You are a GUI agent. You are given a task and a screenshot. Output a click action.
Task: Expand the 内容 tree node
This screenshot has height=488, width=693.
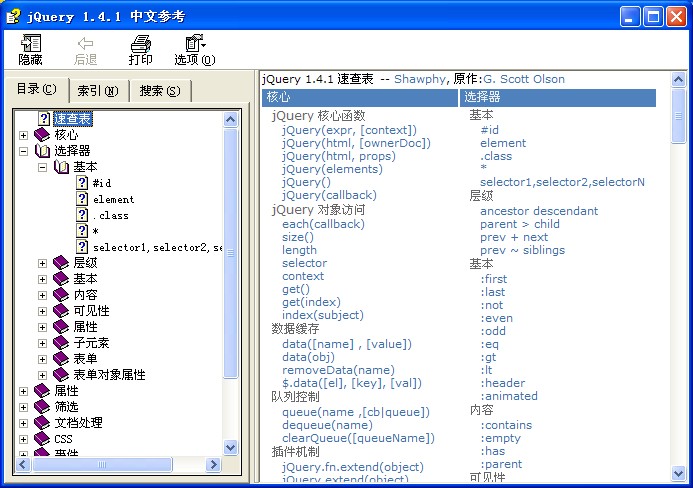tap(42, 295)
